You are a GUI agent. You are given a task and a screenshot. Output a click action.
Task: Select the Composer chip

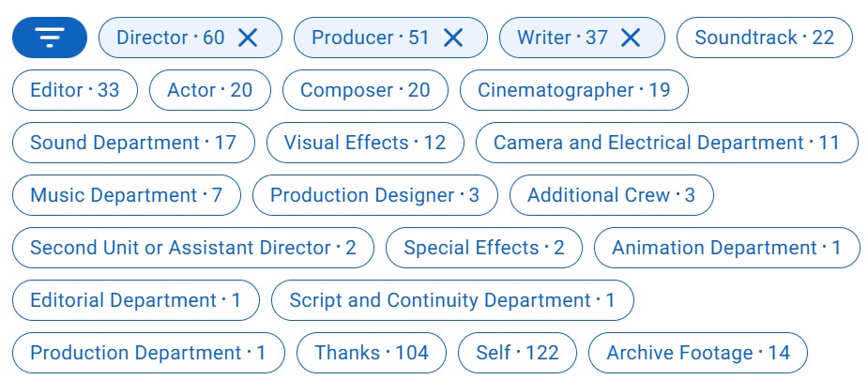[365, 90]
